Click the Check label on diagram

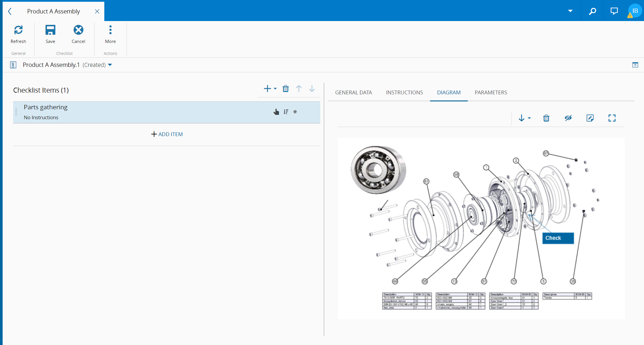pos(558,238)
